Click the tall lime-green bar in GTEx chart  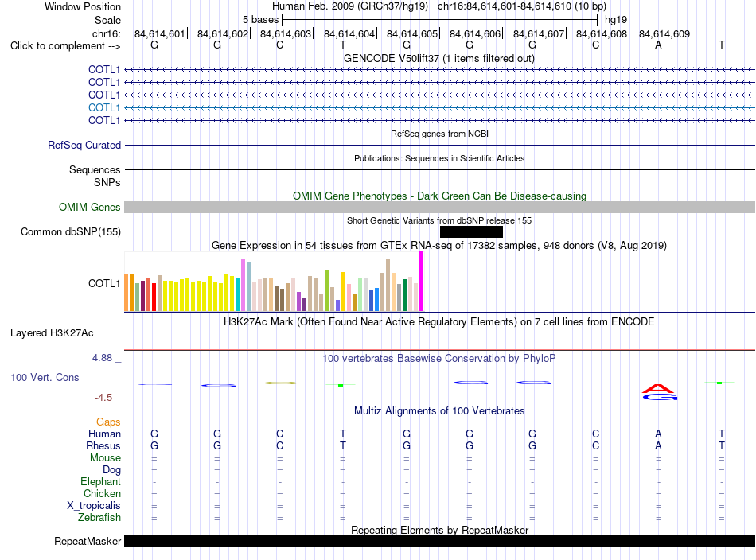pos(326,290)
